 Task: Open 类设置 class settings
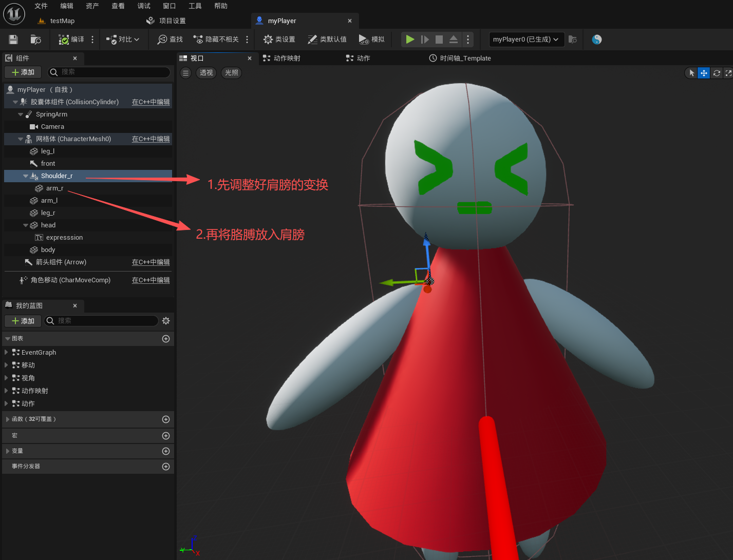279,40
